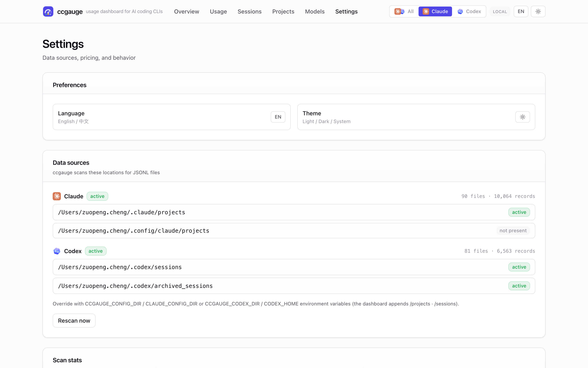Click the ccgauge logo icon
This screenshot has height=368, width=588.
tap(48, 11)
